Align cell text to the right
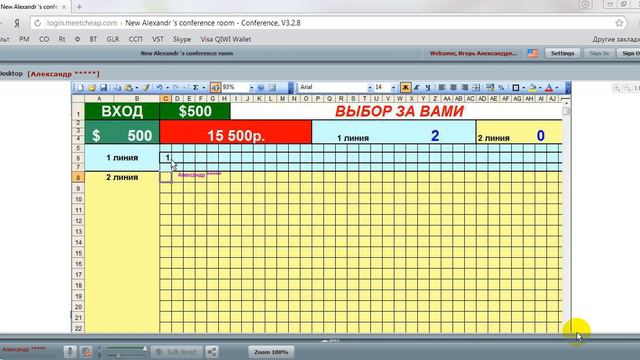 tap(464, 87)
